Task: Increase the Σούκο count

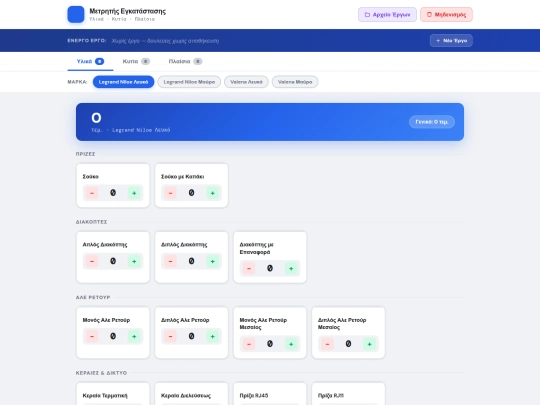Action: 134,193
